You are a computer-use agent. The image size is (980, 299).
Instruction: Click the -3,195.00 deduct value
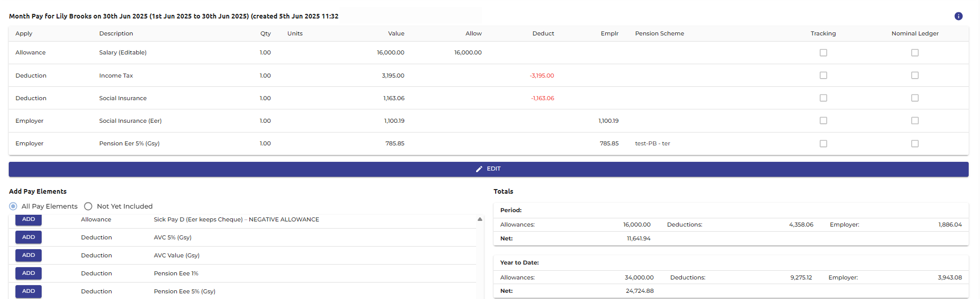(x=542, y=76)
